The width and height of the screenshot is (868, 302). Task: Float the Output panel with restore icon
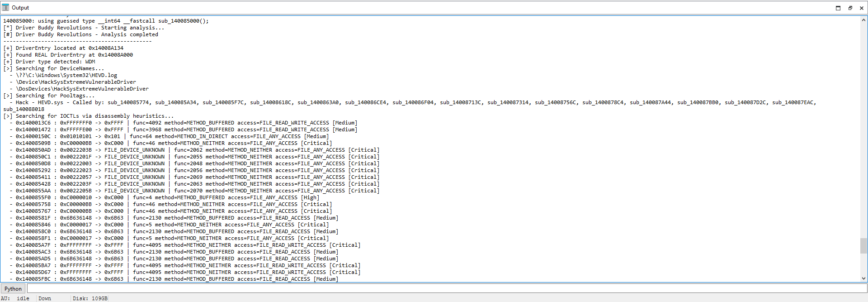850,8
